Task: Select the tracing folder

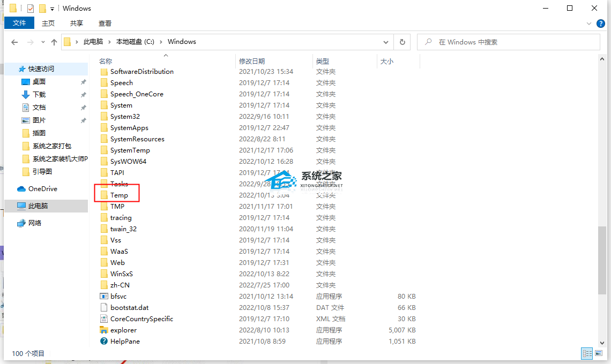Action: 121,218
